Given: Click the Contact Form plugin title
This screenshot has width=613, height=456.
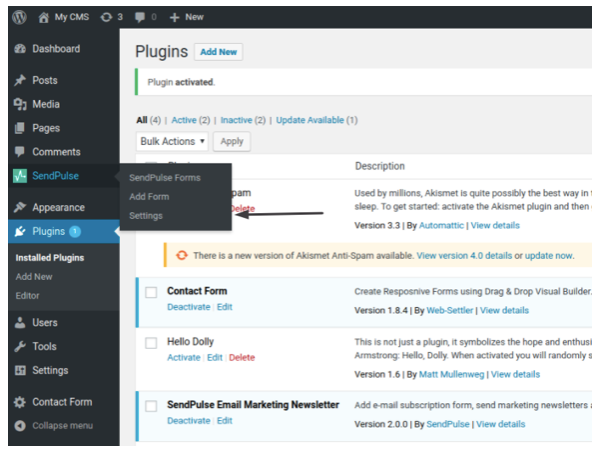Looking at the screenshot, I should pos(197,291).
